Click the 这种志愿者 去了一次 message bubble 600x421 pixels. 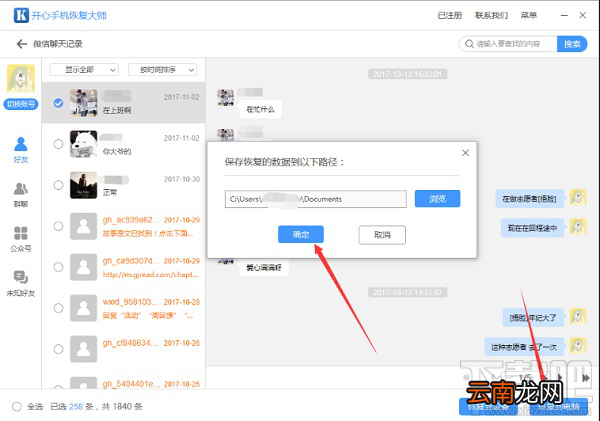[x=524, y=347]
